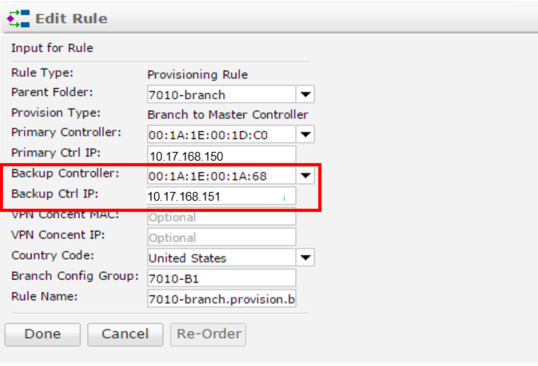Click the Cancel button
This screenshot has width=538, height=366.
coord(125,334)
